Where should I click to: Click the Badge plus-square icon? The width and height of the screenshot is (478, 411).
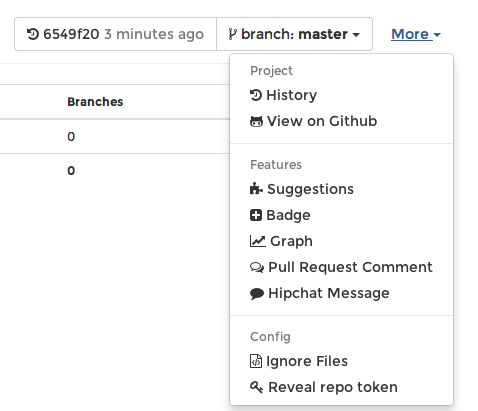(x=256, y=215)
